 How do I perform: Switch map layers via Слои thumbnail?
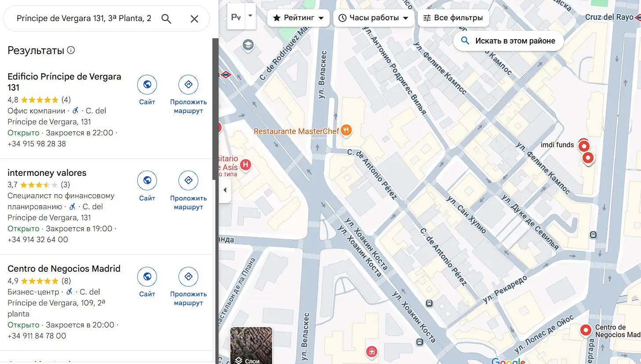[251, 346]
